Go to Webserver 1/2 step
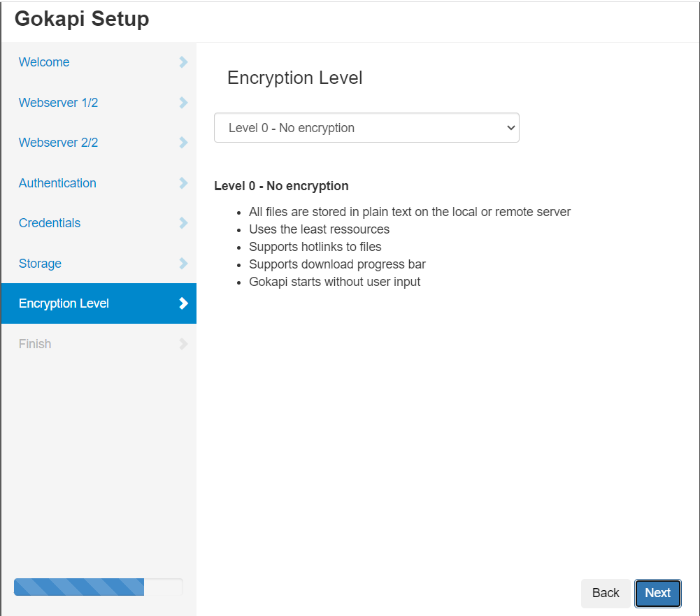This screenshot has width=700, height=616. [99, 102]
